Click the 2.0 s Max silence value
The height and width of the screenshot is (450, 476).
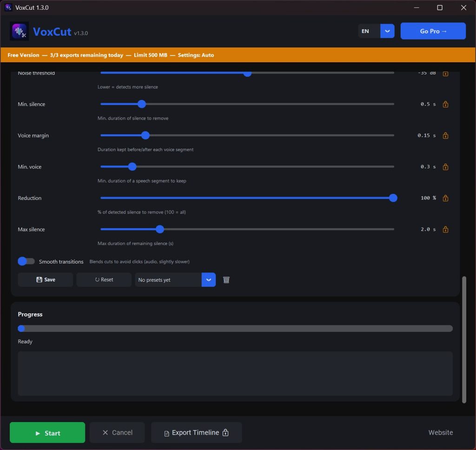pos(428,229)
